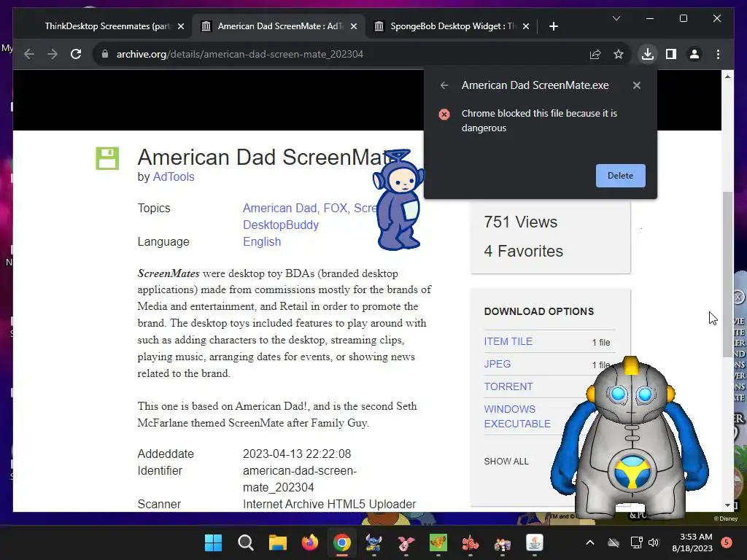Open a new tab
Screen dimensions: 747x560
coord(553,27)
